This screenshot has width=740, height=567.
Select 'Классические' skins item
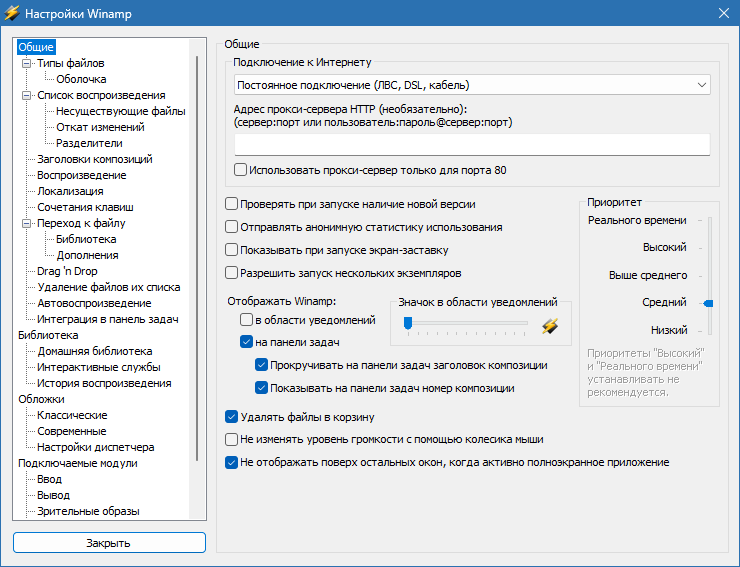72,415
